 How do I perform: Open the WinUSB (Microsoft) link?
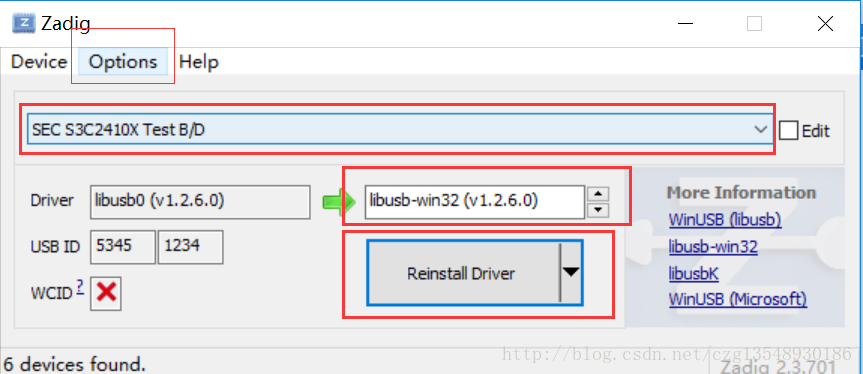(x=738, y=299)
